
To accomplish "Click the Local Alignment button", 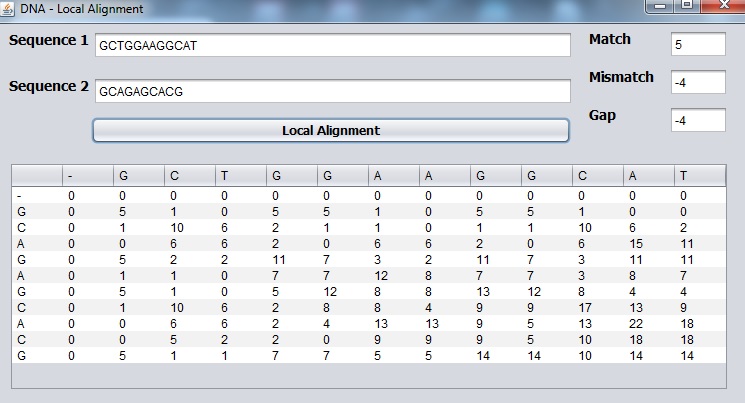I will [x=331, y=130].
